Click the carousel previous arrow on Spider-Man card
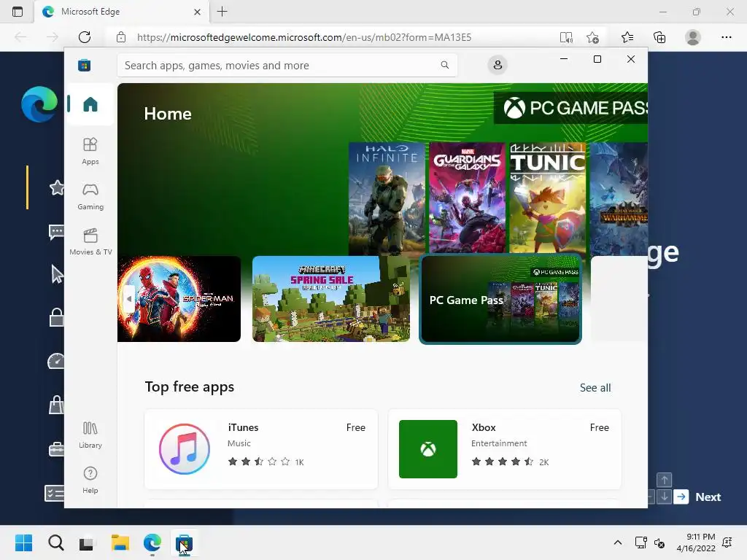The height and width of the screenshot is (560, 747). point(128,299)
